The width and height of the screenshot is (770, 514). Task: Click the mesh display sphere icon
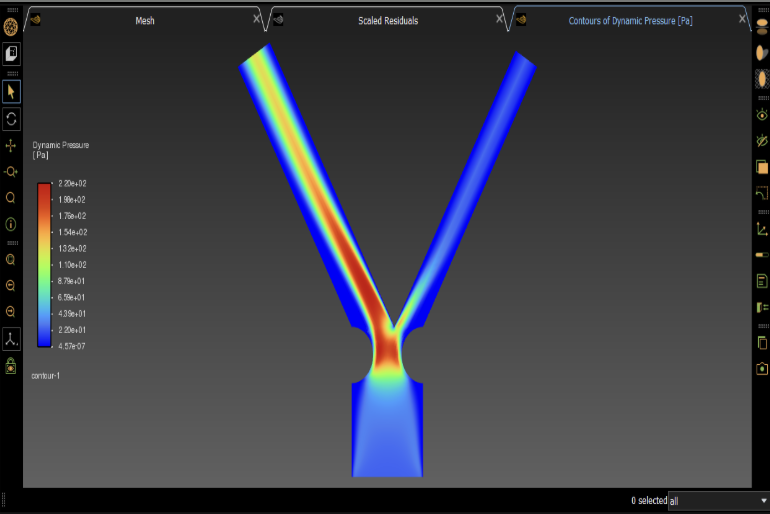11,27
